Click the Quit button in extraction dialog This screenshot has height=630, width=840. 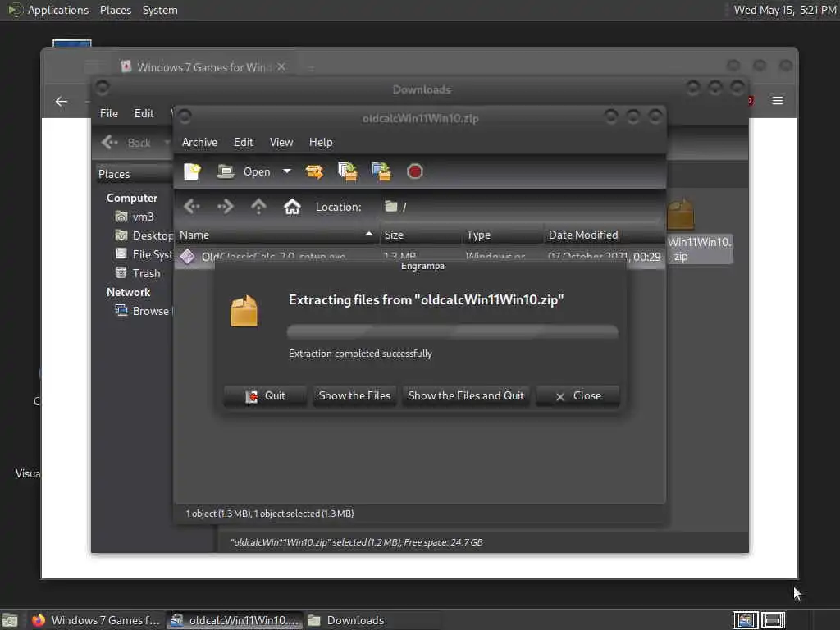(x=265, y=396)
